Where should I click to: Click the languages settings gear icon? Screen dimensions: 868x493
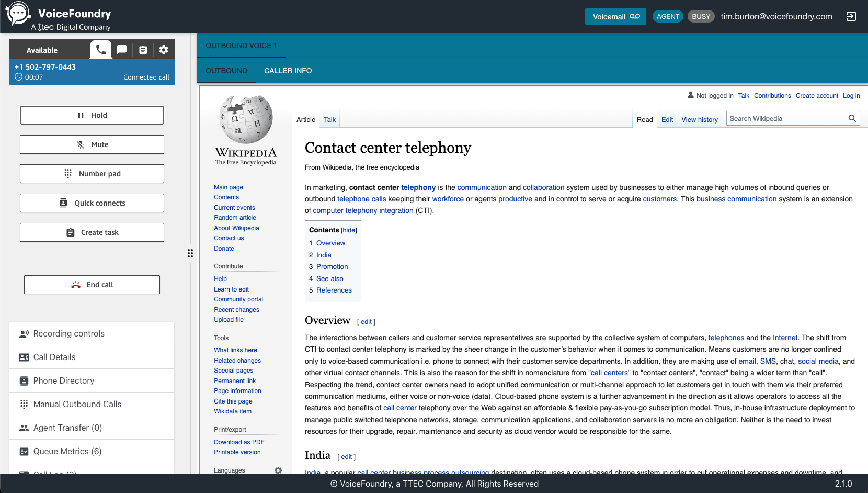[x=278, y=470]
